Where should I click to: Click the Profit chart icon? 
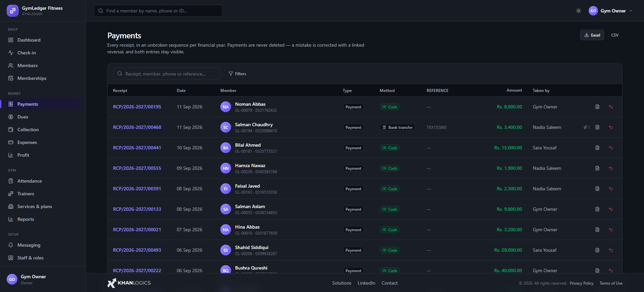[11, 155]
